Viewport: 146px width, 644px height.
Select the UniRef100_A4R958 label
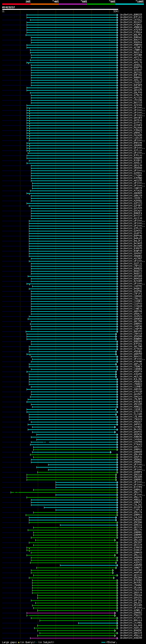coord(131,565)
